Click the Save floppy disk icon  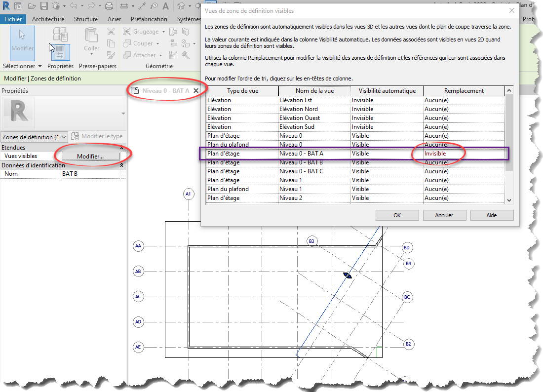pyautogui.click(x=43, y=6)
